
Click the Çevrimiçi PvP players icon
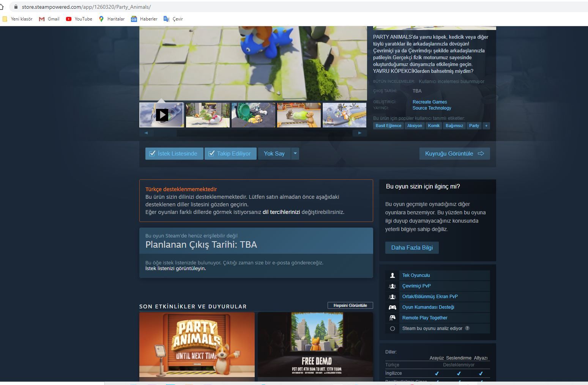(x=393, y=286)
